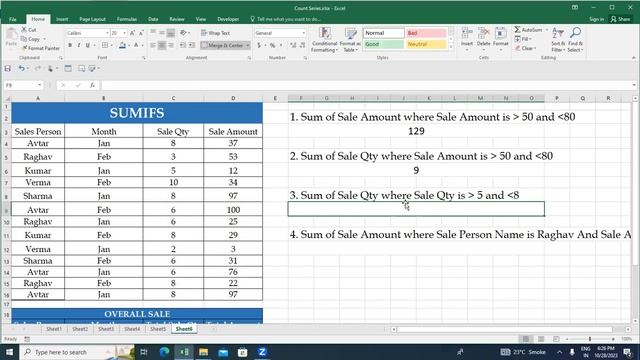Open text orientation options
This screenshot has height=360, width=640.
click(184, 33)
